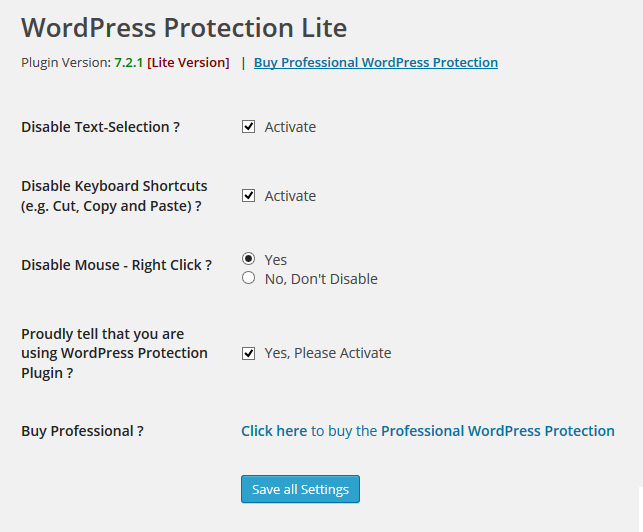Screen dimensions: 643x532
Task: Select the Yes radio button for Right Click
Action: (x=248, y=259)
